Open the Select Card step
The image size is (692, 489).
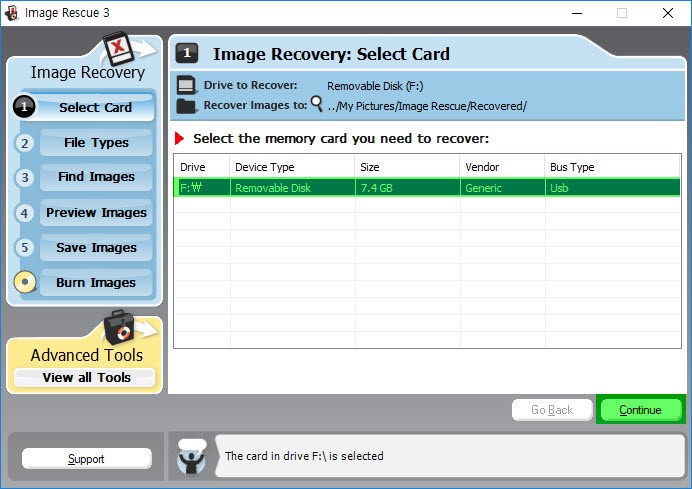coord(95,107)
